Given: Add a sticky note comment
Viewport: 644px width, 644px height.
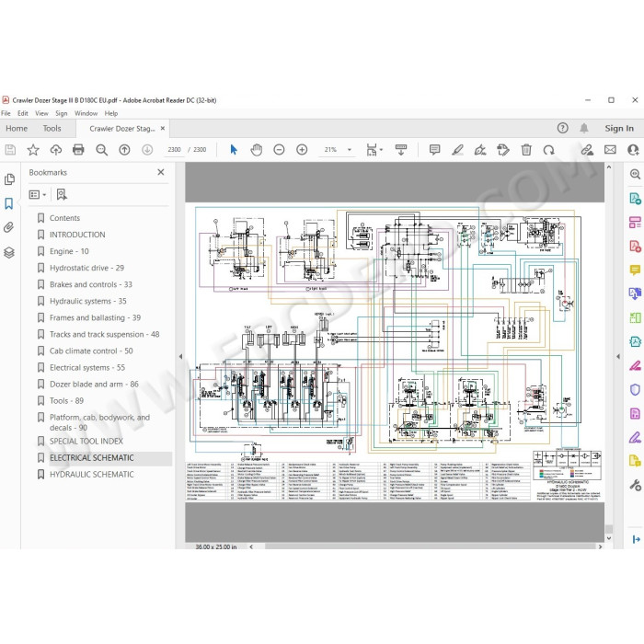Looking at the screenshot, I should (434, 150).
